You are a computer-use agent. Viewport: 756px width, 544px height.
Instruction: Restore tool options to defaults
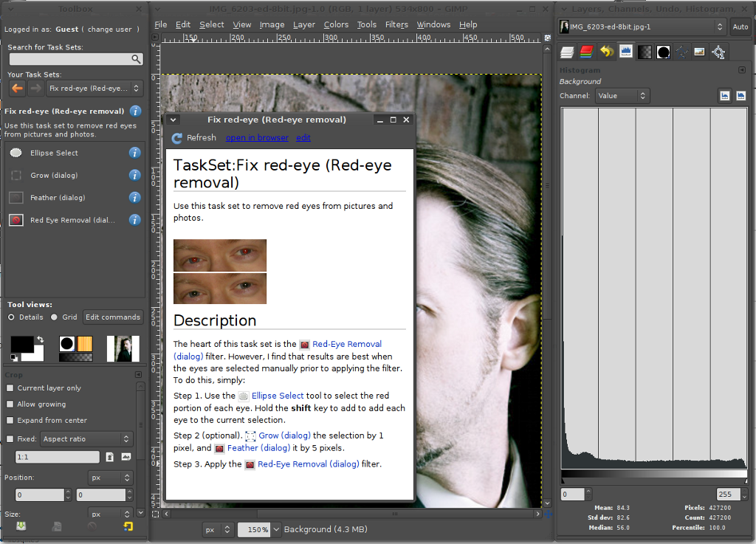(128, 526)
